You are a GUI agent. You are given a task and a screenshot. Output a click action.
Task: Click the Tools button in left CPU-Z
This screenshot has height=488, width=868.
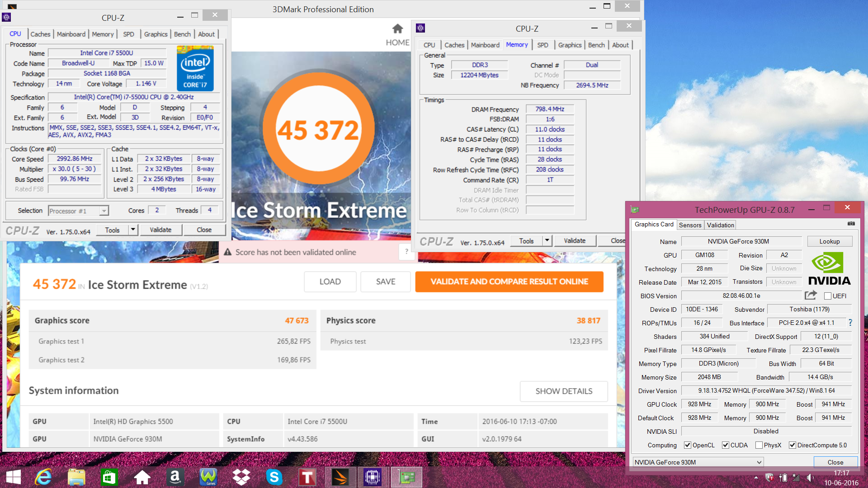[113, 230]
